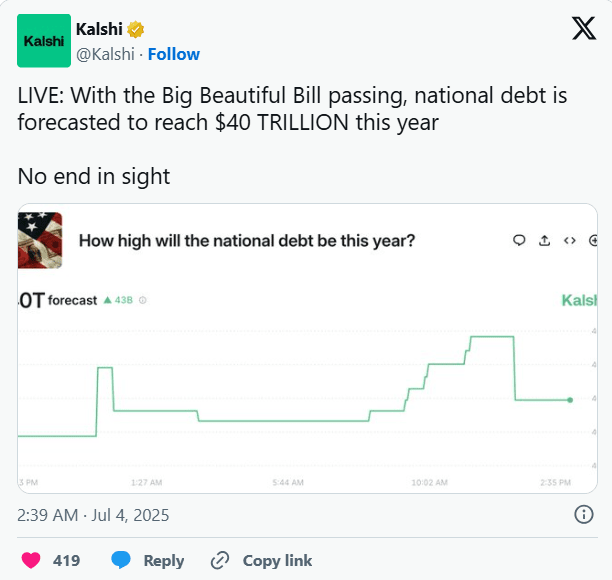Image resolution: width=612 pixels, height=580 pixels.
Task: Click the Kalshi display name
Action: click(99, 28)
